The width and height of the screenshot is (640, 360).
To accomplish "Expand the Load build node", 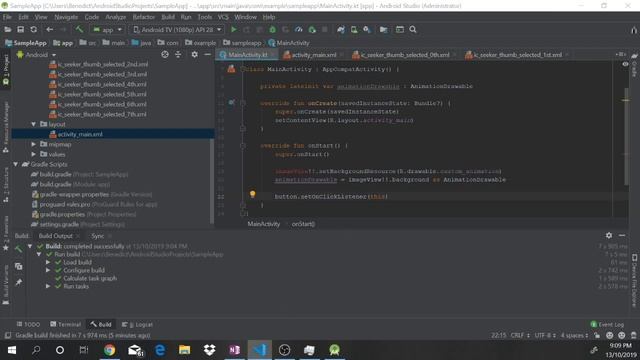I will tap(48, 262).
